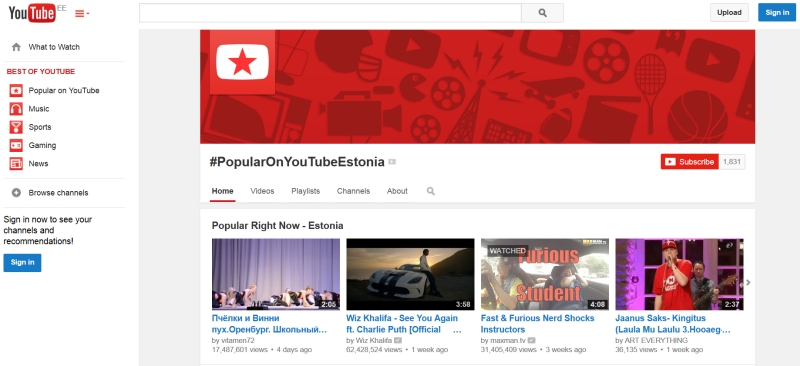Open the Gaming controller icon

coord(16,145)
